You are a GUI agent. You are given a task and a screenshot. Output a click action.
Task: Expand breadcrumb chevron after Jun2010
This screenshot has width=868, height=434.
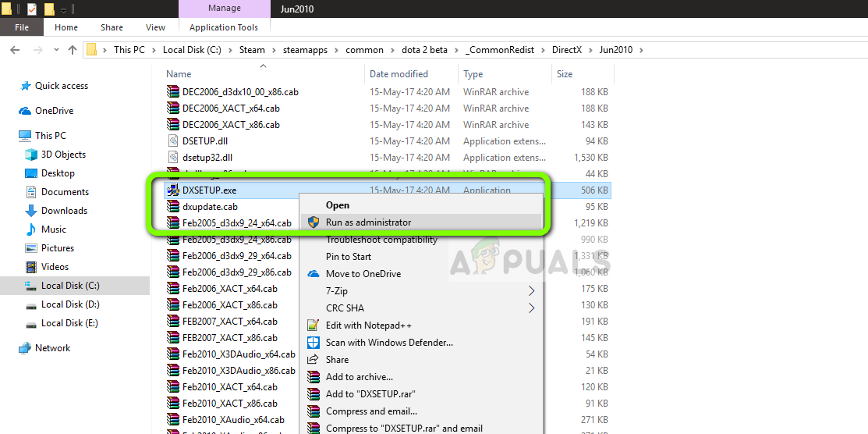point(642,50)
